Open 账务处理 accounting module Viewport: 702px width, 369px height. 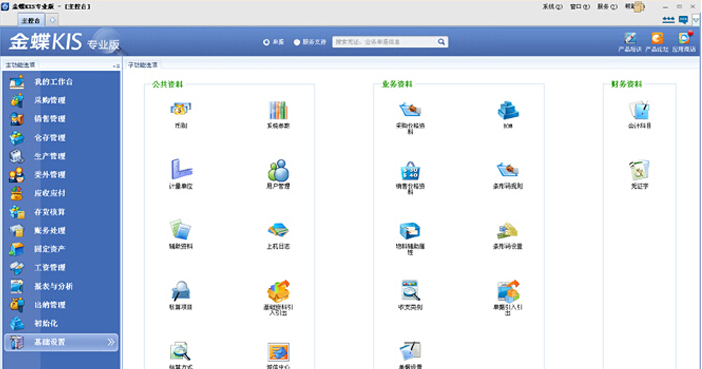(62, 231)
